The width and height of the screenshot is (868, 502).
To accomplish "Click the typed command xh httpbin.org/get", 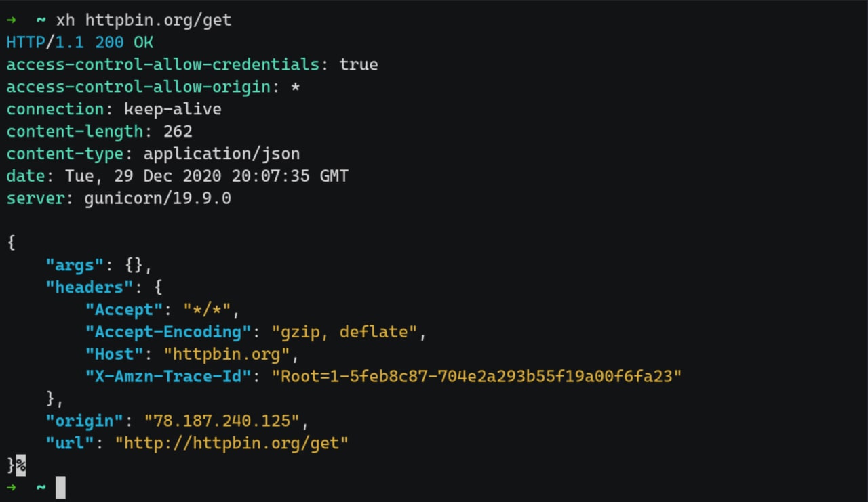I will pos(144,20).
